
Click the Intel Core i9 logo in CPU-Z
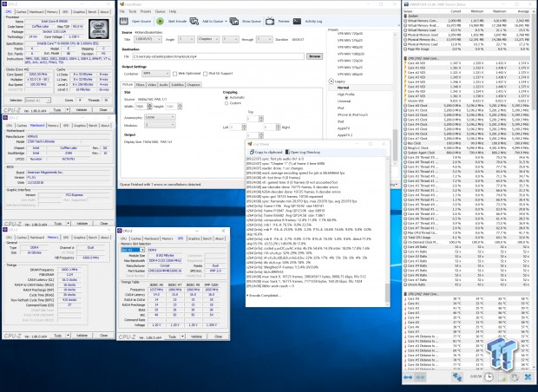99,29
